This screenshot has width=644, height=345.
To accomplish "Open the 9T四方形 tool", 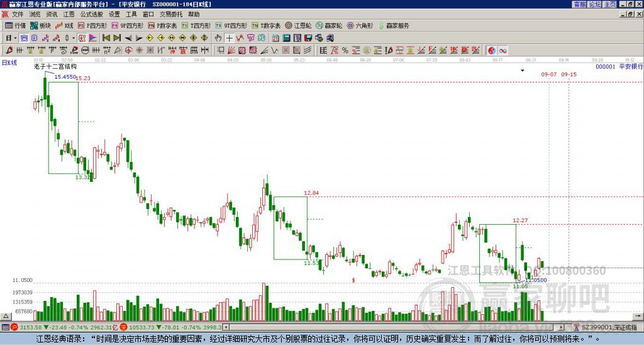I will point(231,25).
